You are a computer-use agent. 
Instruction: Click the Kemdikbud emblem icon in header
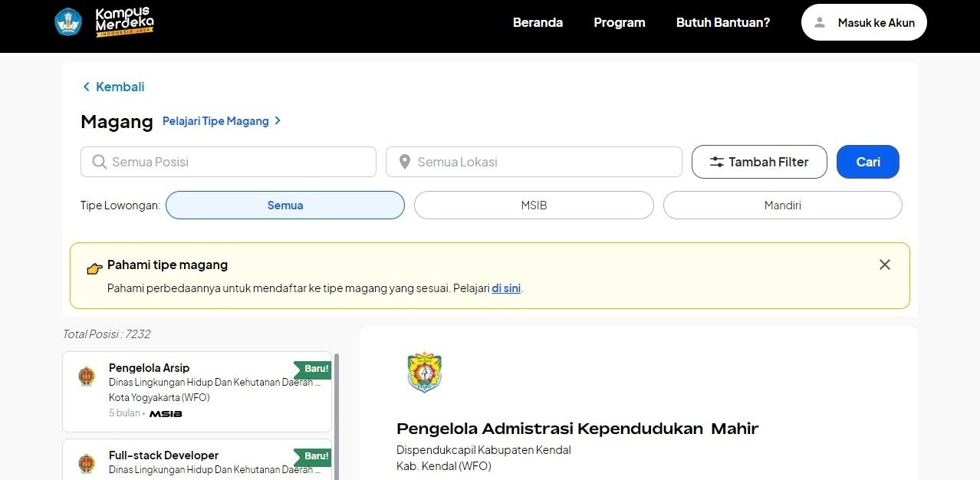[x=68, y=22]
